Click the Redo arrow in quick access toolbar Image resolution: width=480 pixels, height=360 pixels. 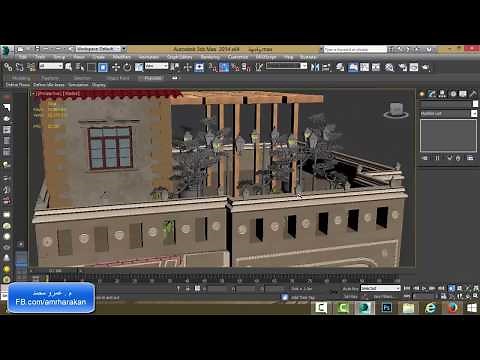tap(57, 49)
